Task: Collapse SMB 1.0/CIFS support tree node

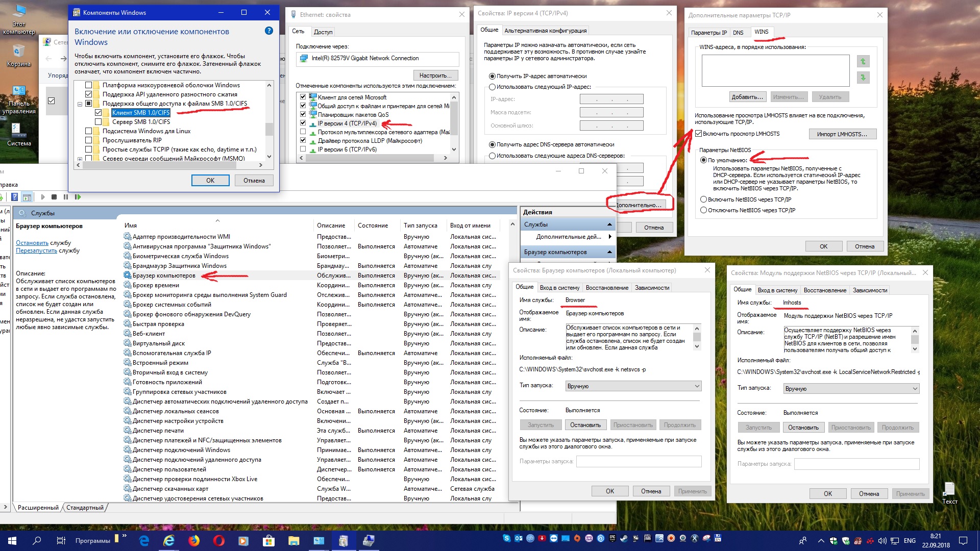Action: 80,104
